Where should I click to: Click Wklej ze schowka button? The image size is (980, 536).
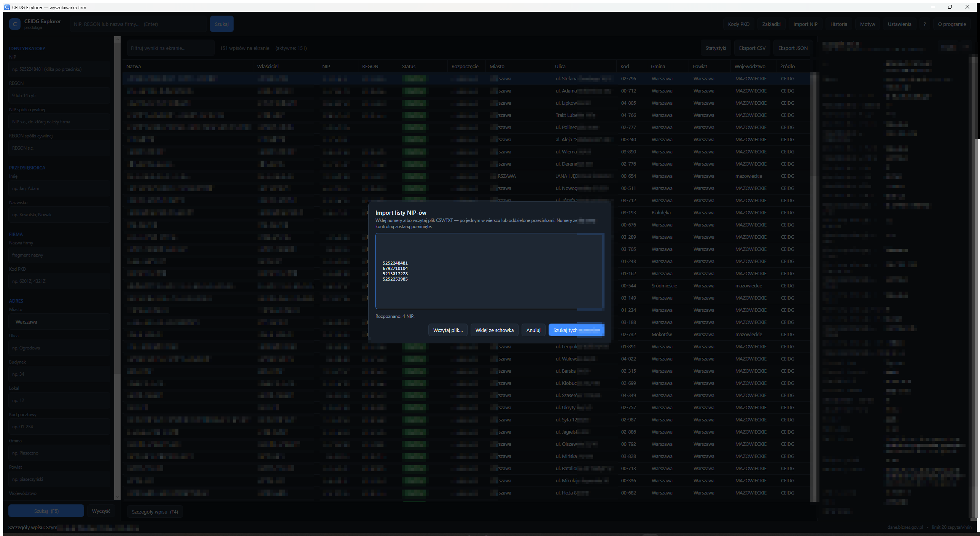tap(494, 330)
